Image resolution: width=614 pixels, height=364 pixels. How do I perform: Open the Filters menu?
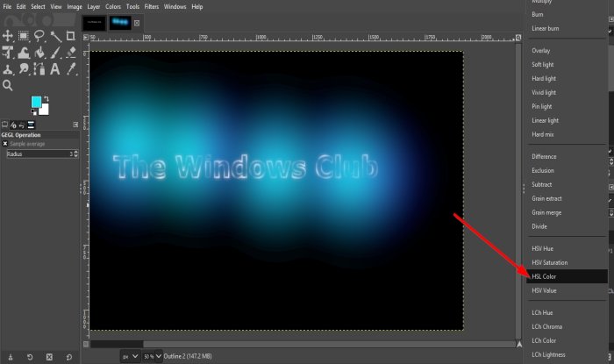click(152, 7)
